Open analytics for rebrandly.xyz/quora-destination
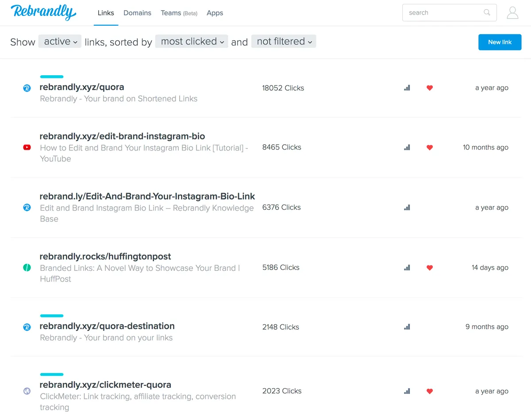The image size is (531, 420). coord(407,327)
